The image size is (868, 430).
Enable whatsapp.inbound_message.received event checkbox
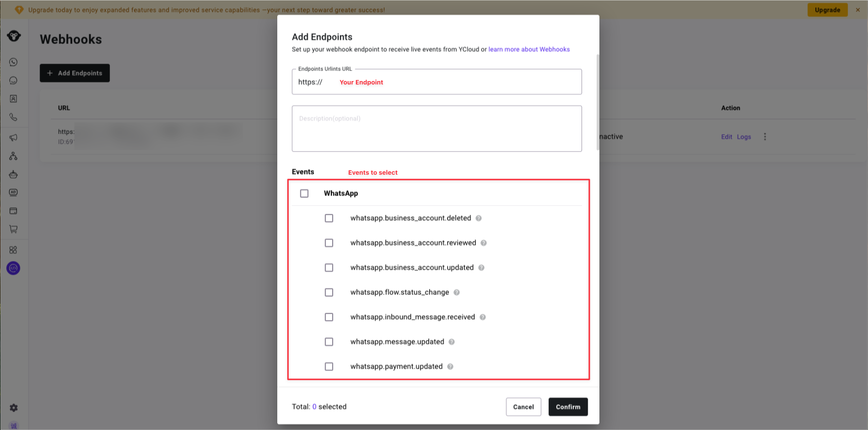tap(329, 317)
